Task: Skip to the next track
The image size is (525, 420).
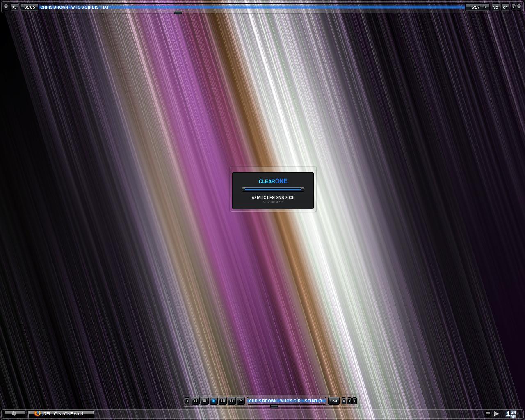Action: click(232, 401)
